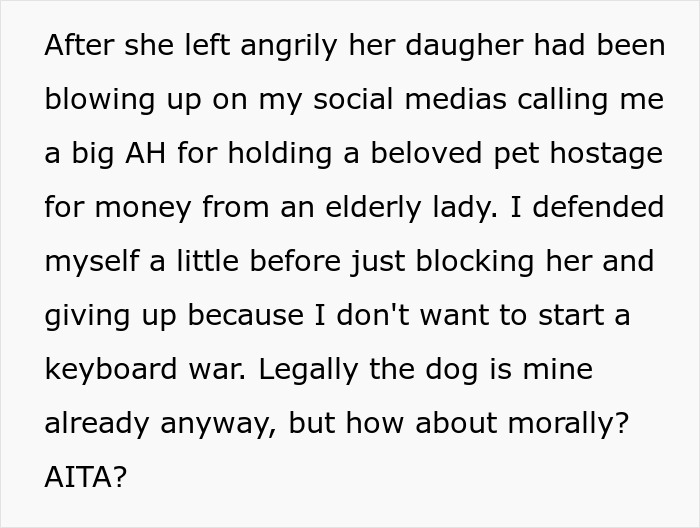The image size is (700, 528).
Task: Click the word "keyboard"
Action: pyautogui.click(x=110, y=370)
